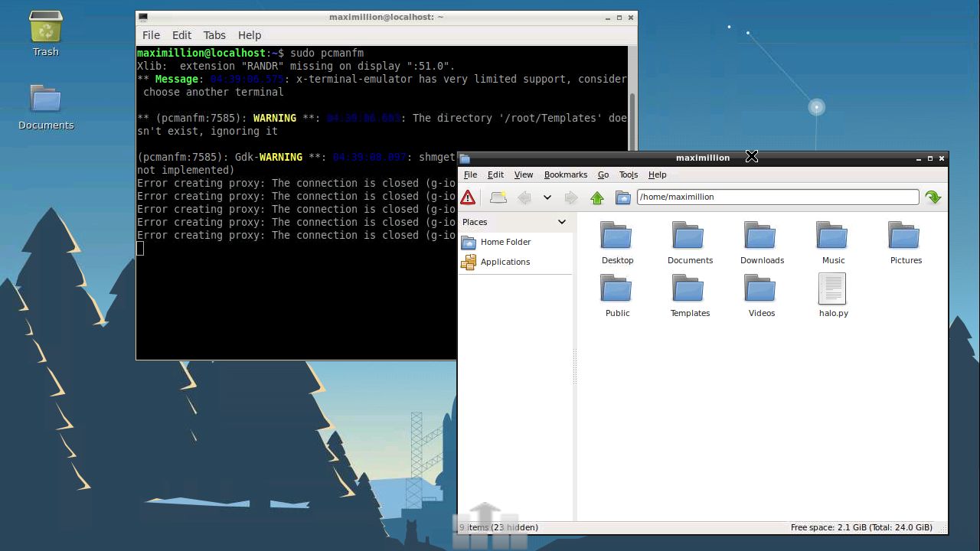Open the Bookmarks menu
The image size is (980, 551).
tap(566, 174)
